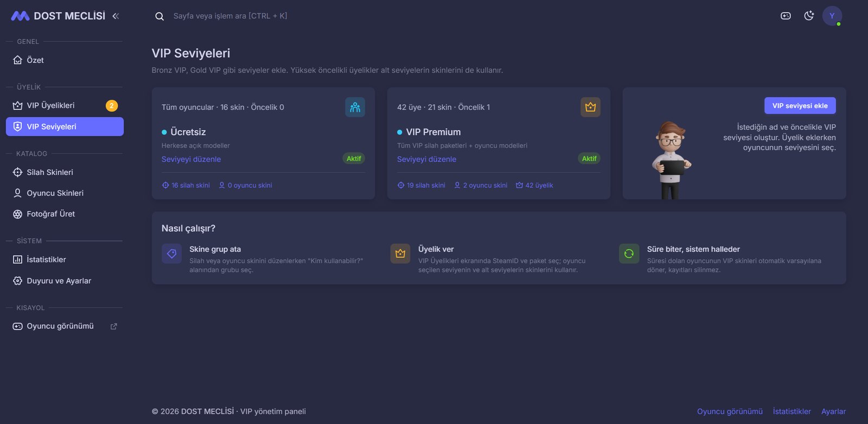
Task: Click the 2 oyuncu skini stat
Action: [481, 185]
